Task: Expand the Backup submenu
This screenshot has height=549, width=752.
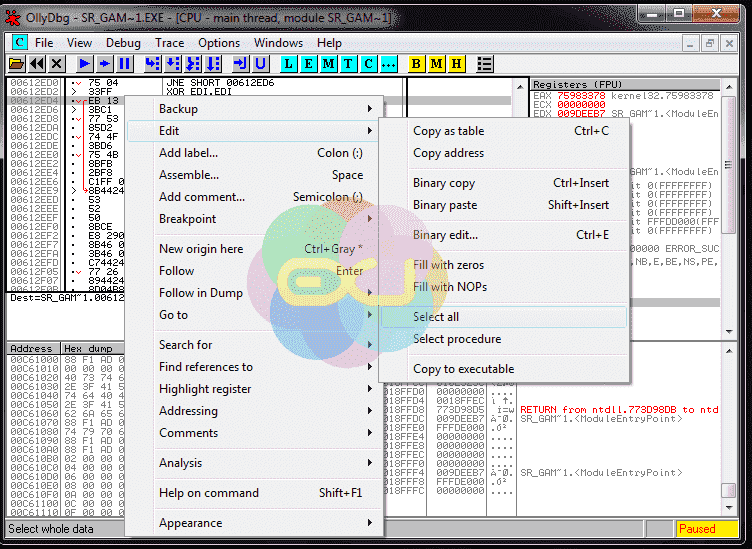Action: pyautogui.click(x=255, y=109)
